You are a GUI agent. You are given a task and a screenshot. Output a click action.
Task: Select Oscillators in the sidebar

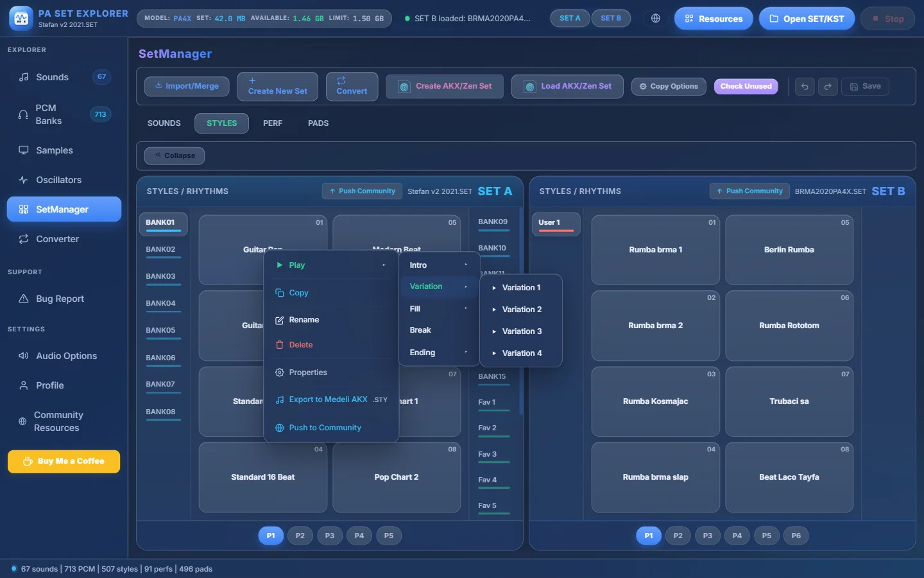coord(64,180)
